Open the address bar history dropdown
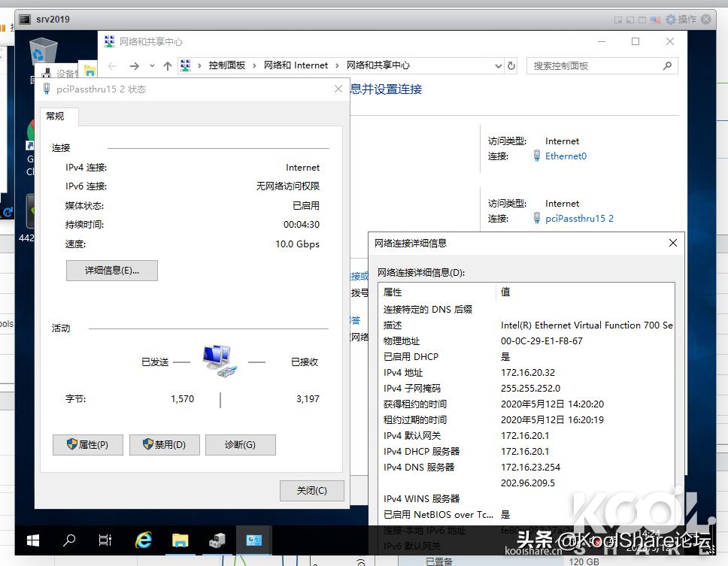The image size is (728, 566). click(x=497, y=65)
